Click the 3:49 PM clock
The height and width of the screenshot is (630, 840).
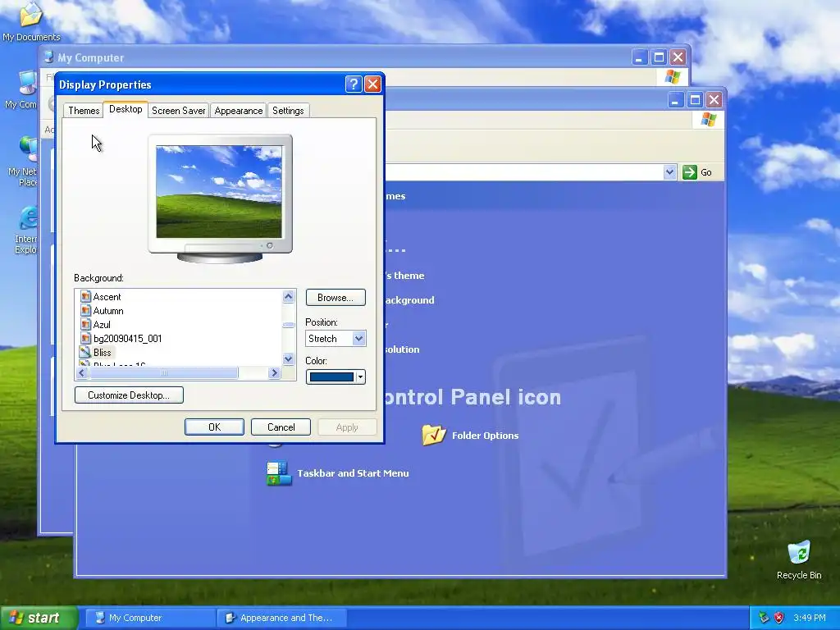pyautogui.click(x=810, y=618)
